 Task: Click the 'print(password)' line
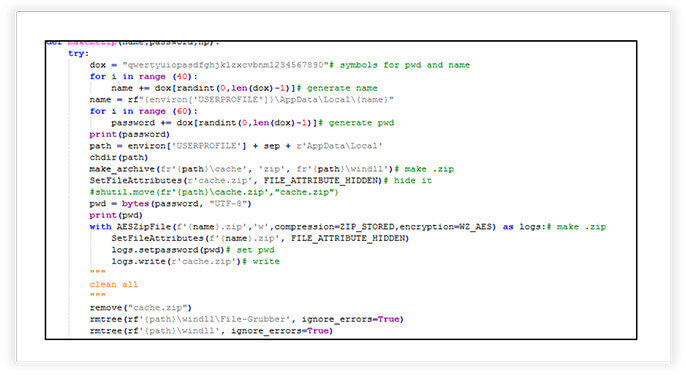[130, 134]
